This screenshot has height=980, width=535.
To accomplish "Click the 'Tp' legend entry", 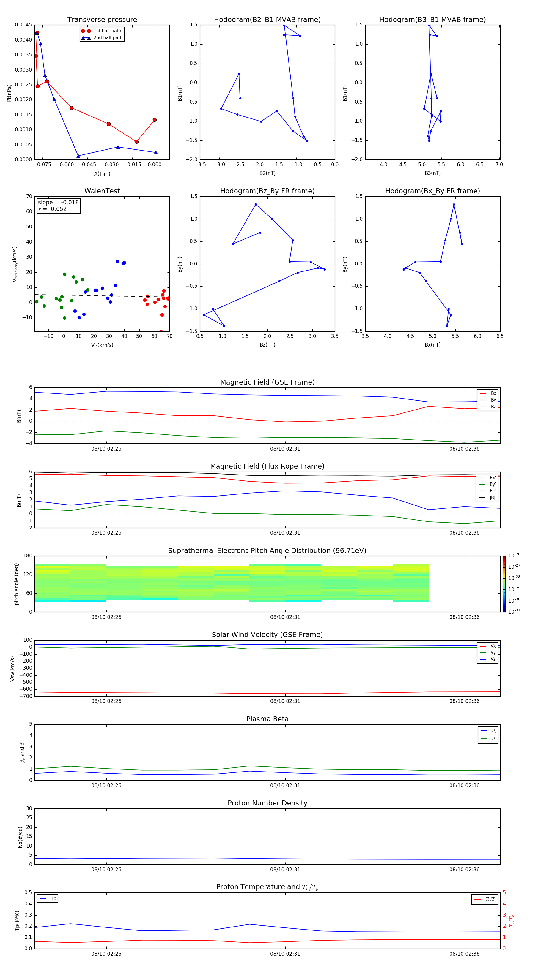I will coord(48,899).
